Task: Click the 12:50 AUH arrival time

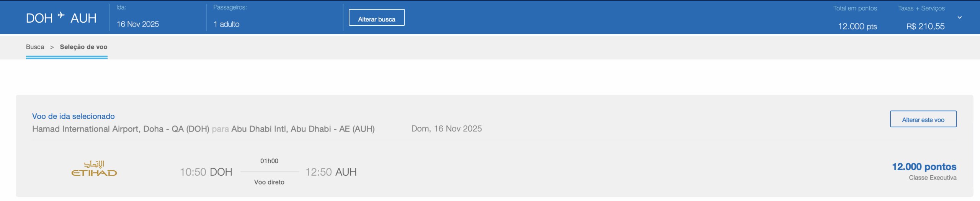Action: pyautogui.click(x=331, y=172)
